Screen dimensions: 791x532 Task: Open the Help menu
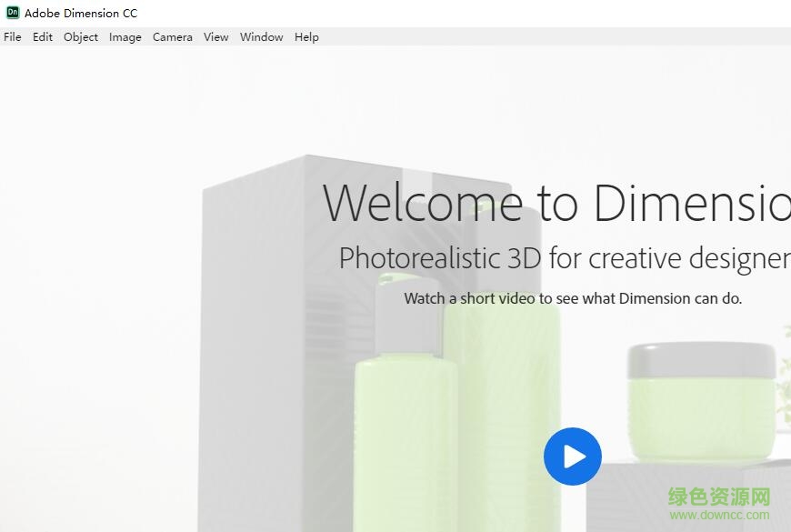306,37
